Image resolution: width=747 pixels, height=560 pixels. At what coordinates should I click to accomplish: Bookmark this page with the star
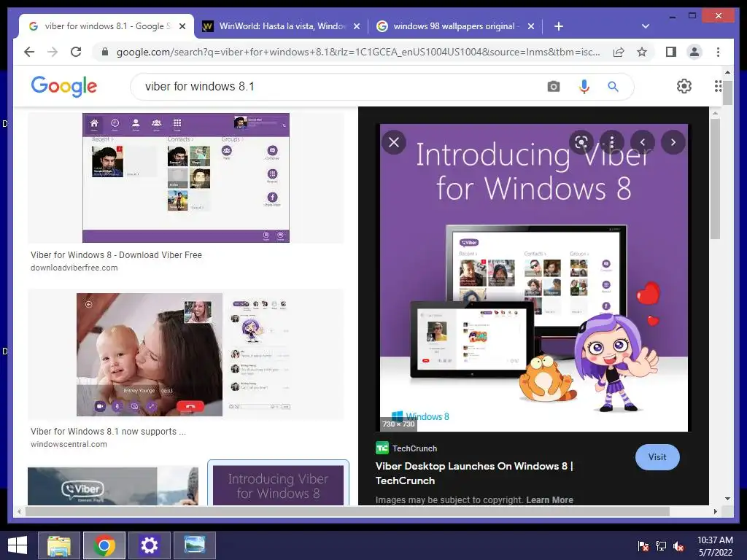pos(642,52)
